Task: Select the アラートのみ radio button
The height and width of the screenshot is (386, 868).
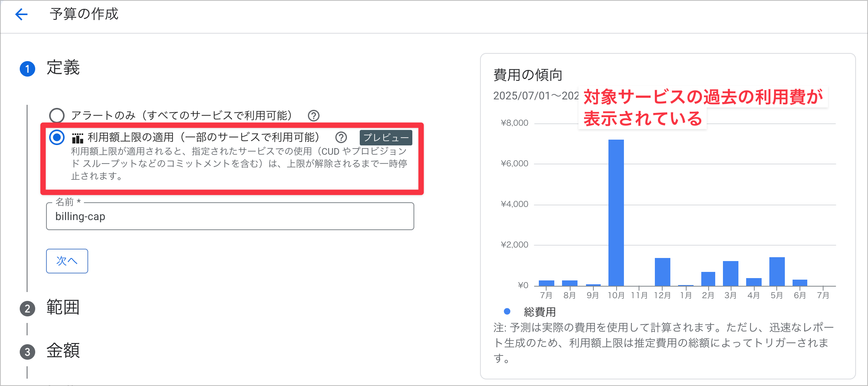Action: tap(57, 115)
